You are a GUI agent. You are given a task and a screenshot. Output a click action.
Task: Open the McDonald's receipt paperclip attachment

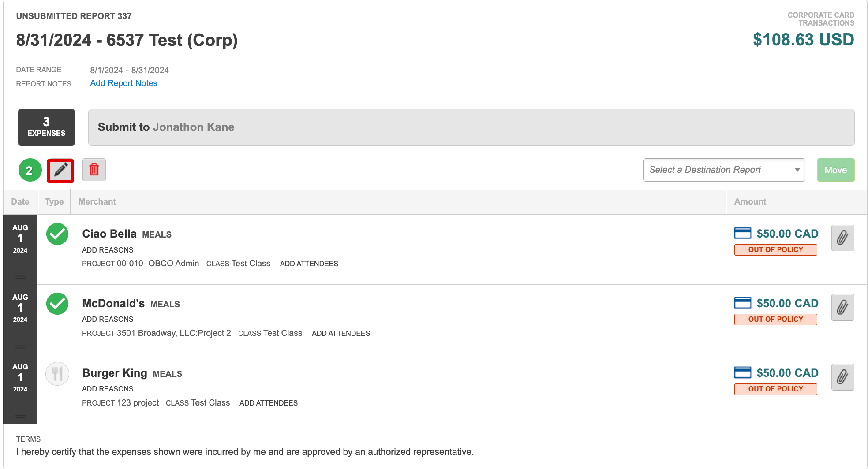pyautogui.click(x=842, y=307)
